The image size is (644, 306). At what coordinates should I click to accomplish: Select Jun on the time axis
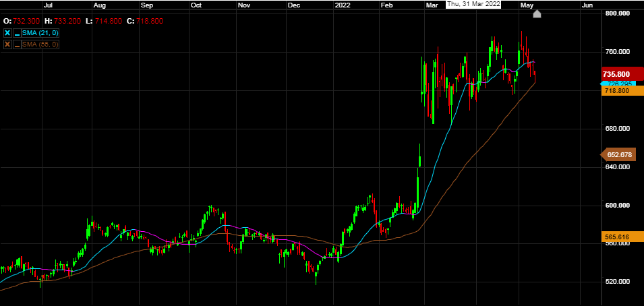(x=587, y=5)
